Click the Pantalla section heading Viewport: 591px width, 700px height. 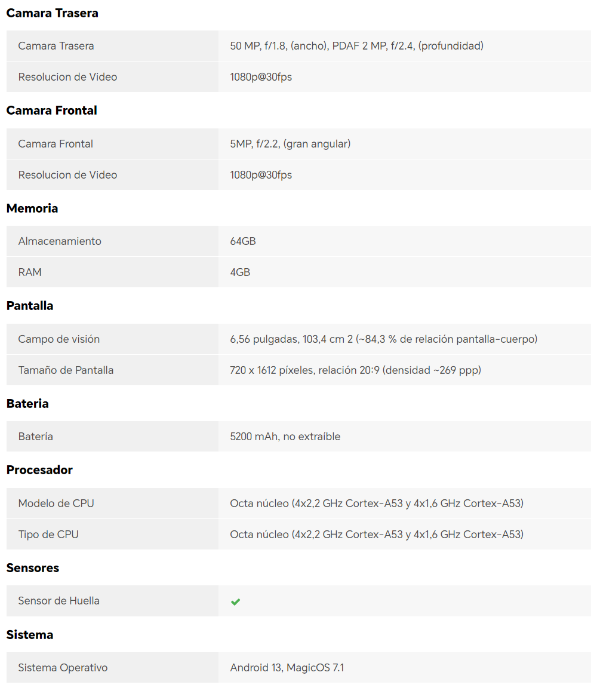tap(30, 306)
